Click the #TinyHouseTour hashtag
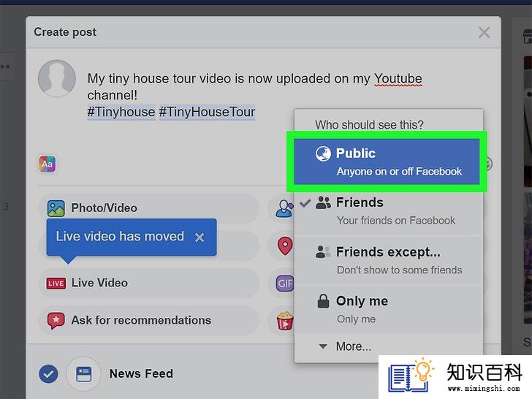This screenshot has height=399, width=532. click(207, 112)
